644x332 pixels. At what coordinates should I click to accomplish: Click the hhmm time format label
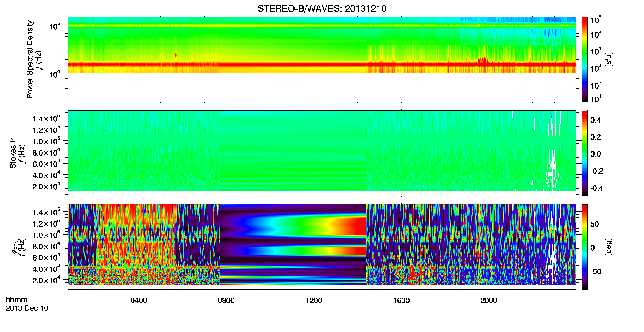pos(17,300)
